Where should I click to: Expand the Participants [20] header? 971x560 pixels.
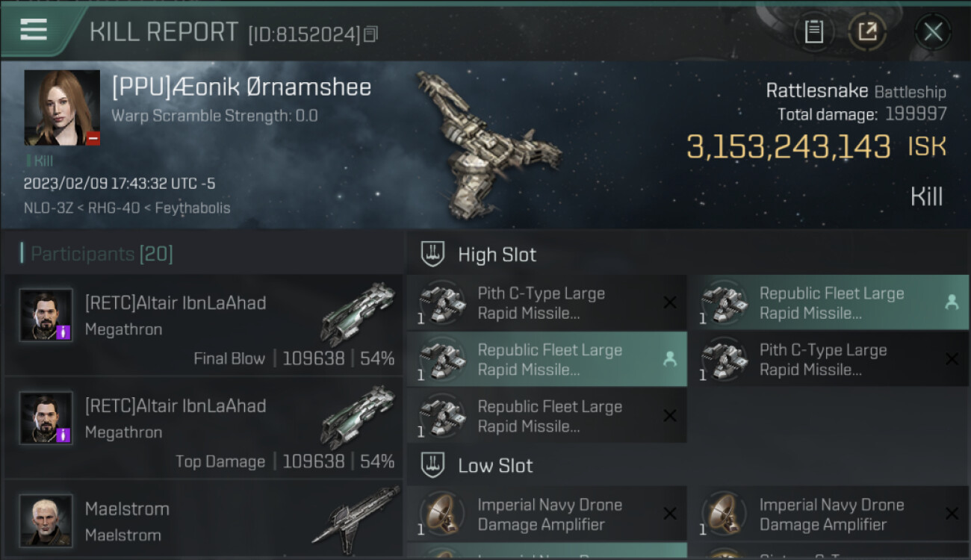click(97, 254)
